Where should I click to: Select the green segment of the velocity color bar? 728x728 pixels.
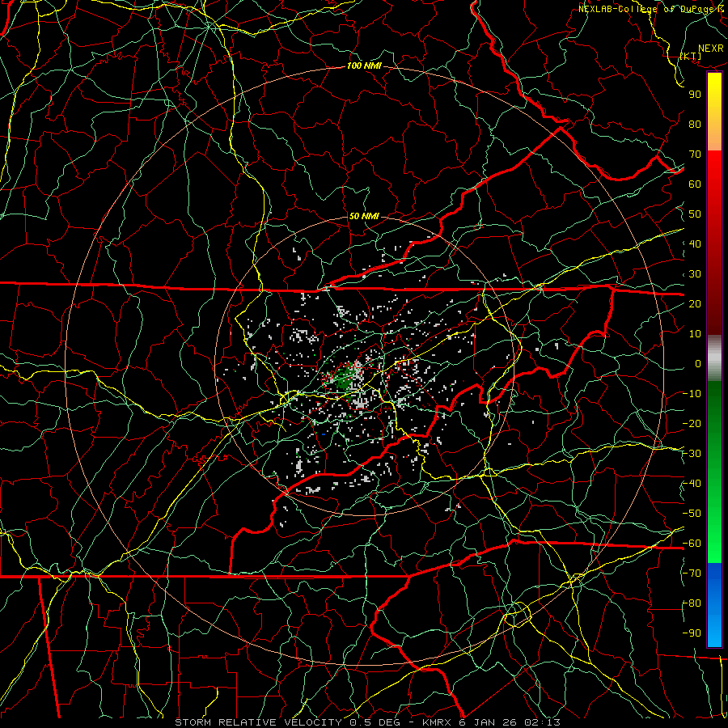click(x=714, y=472)
